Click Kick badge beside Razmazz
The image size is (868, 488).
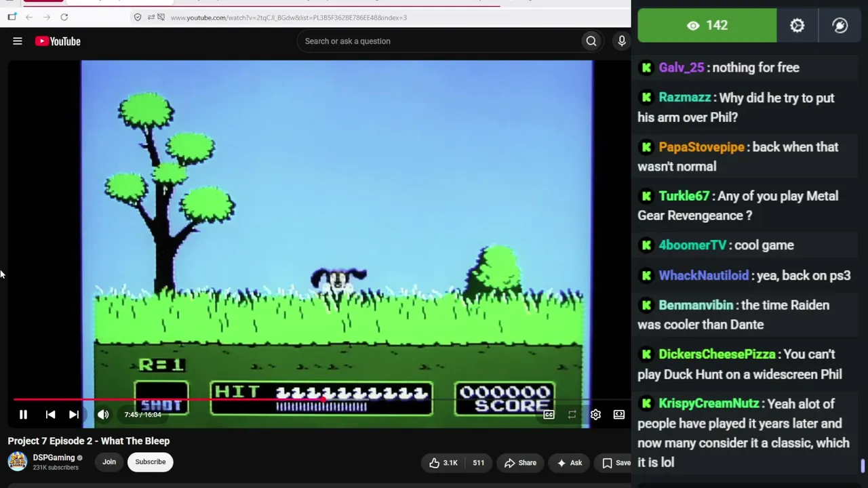[646, 98]
